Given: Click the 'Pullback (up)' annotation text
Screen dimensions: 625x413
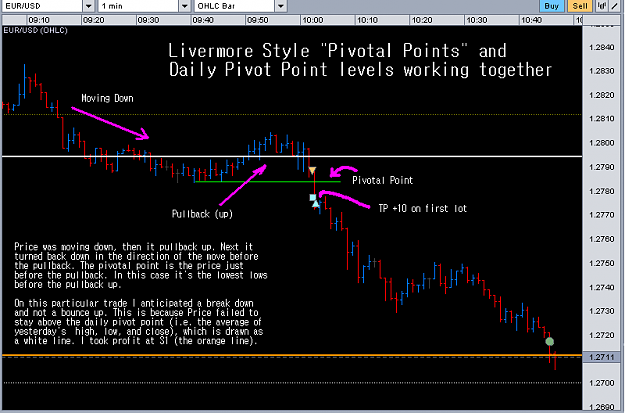Looking at the screenshot, I should click(x=202, y=214).
